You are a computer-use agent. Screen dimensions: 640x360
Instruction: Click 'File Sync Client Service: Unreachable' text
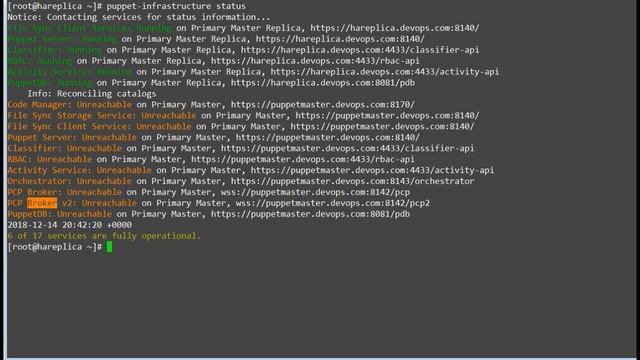99,127
